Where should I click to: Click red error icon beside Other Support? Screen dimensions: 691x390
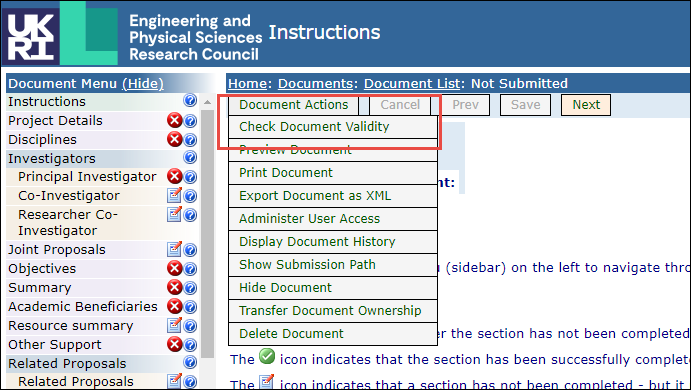(x=175, y=344)
